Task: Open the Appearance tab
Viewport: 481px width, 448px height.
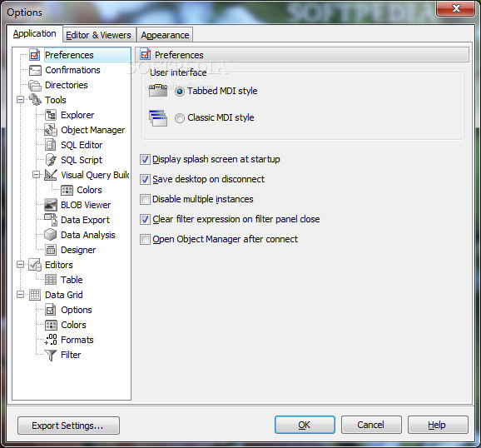Action: click(x=165, y=35)
